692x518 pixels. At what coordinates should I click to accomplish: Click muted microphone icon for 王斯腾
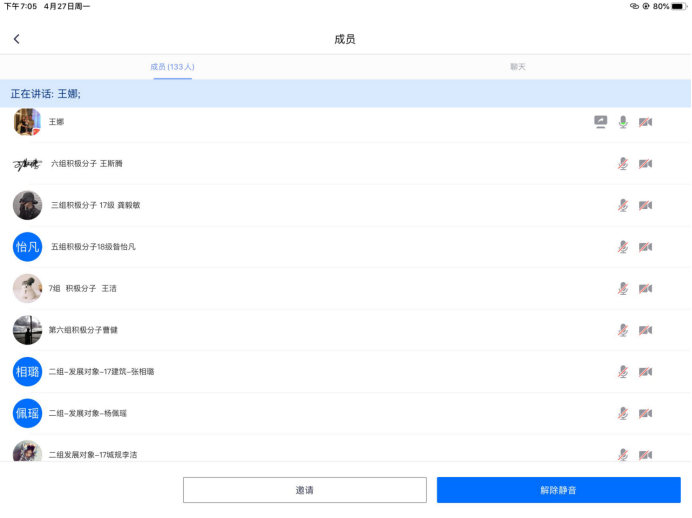623,164
